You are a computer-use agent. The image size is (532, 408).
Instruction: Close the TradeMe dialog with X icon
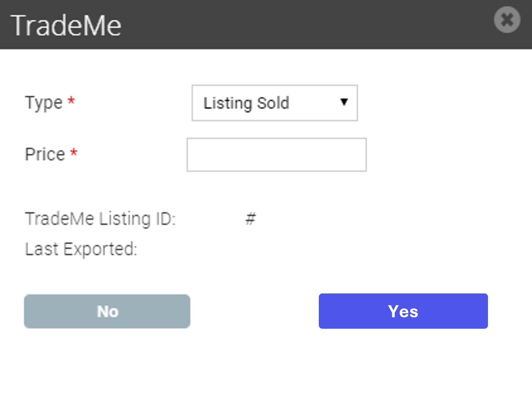tap(507, 19)
